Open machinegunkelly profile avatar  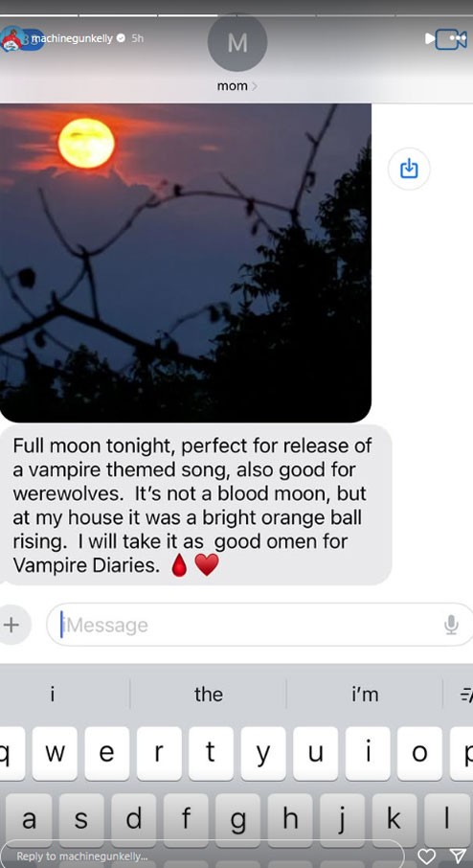point(11,39)
